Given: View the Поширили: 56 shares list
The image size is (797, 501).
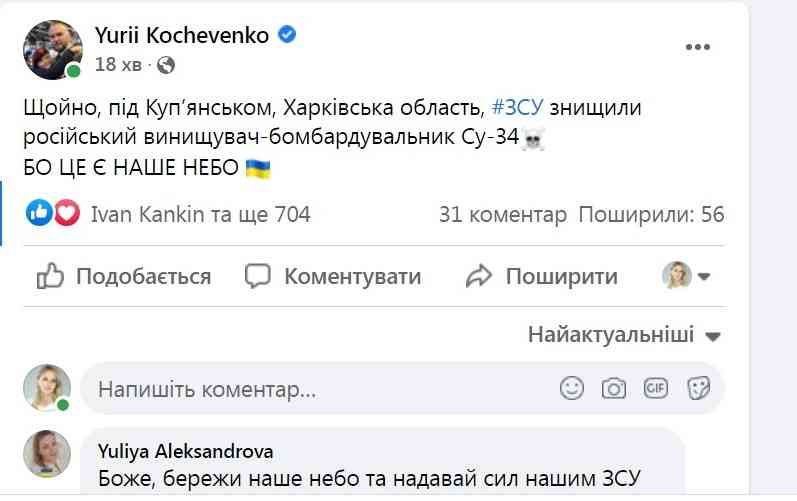Looking at the screenshot, I should pyautogui.click(x=651, y=214).
